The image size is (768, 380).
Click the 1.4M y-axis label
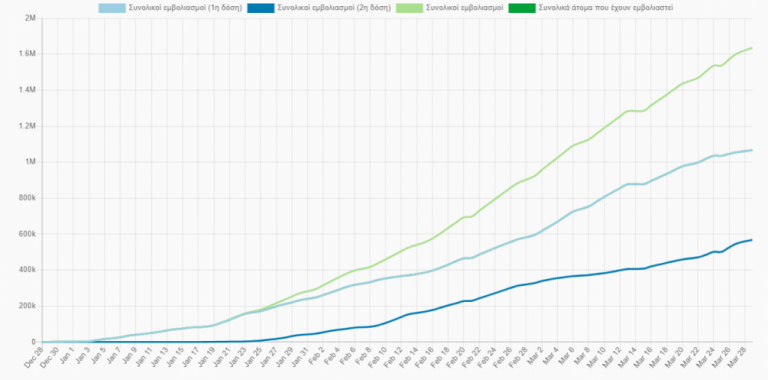[x=28, y=90]
